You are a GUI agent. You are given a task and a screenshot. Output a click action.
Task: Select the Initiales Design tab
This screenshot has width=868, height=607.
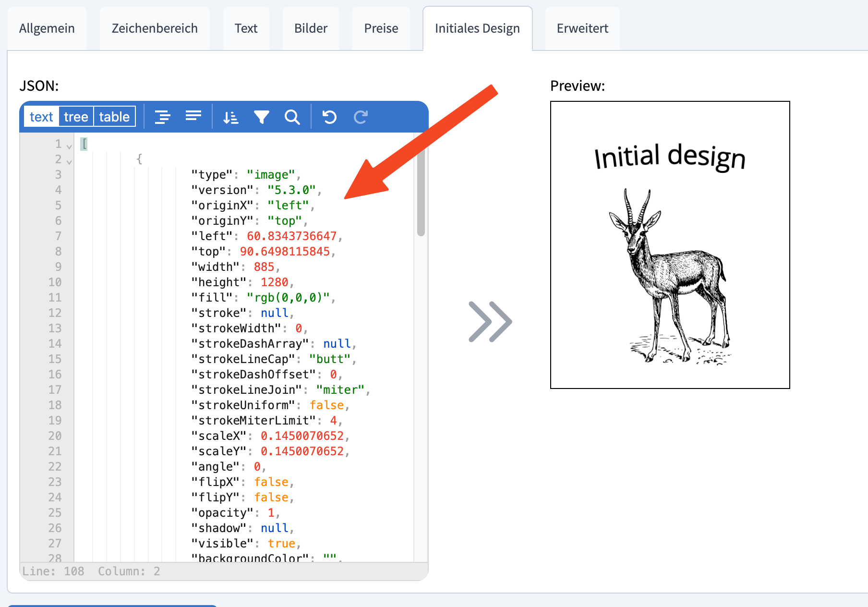point(477,28)
